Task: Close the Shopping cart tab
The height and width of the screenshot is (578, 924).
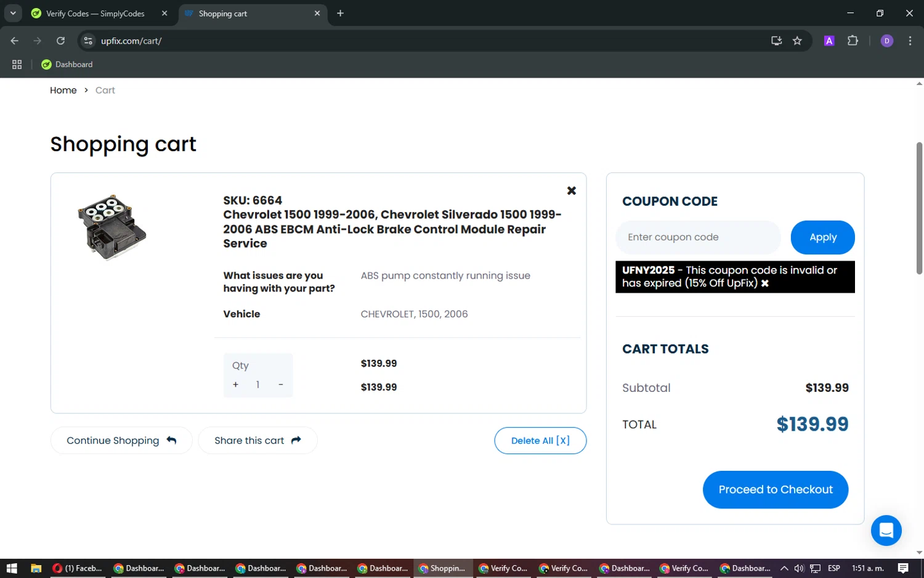Action: coord(317,14)
